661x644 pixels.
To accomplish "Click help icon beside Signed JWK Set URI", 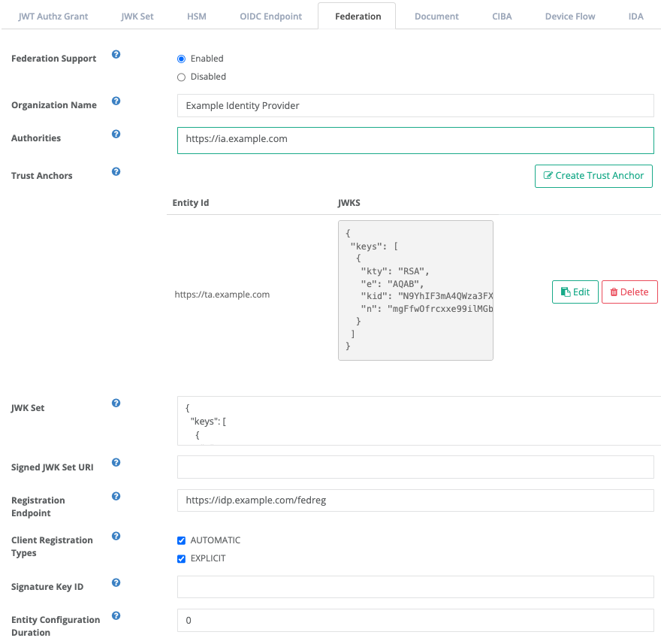I will 116,462.
